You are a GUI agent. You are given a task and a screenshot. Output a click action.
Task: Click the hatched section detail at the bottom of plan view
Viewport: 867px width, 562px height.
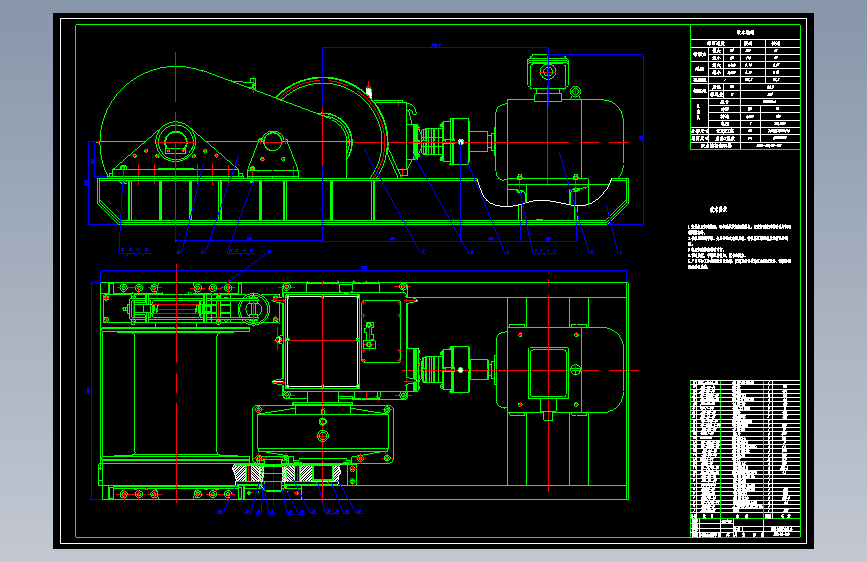(285, 473)
